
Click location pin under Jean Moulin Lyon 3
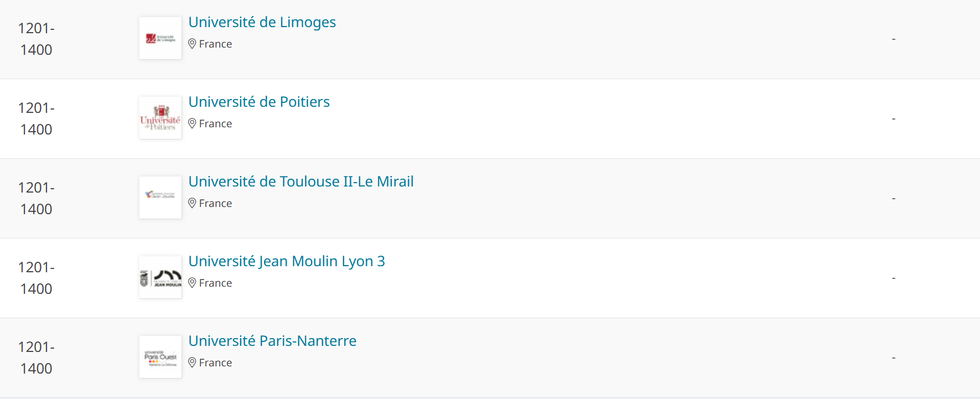tap(192, 283)
